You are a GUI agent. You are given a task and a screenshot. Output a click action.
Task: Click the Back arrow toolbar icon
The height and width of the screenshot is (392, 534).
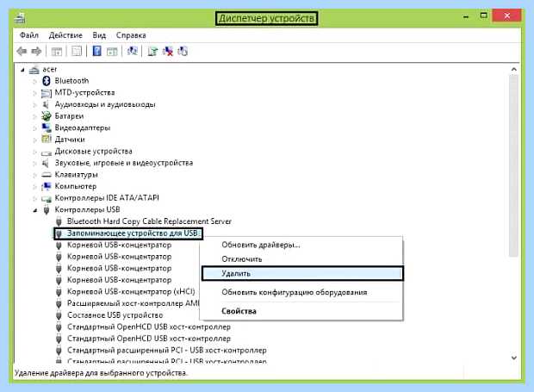pyautogui.click(x=22, y=52)
